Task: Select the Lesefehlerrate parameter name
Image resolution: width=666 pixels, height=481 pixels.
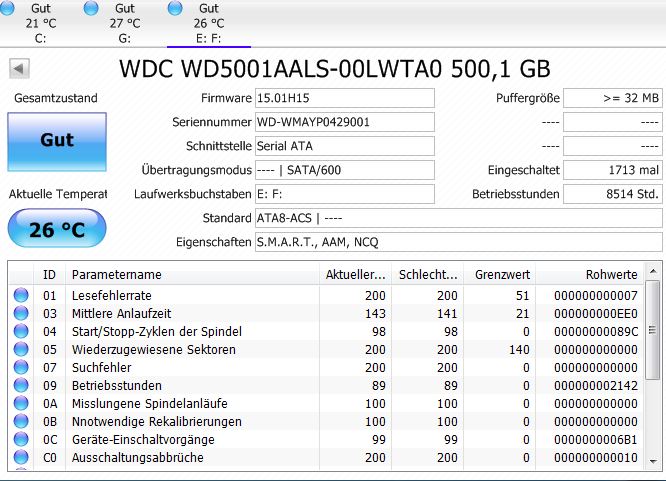Action: tap(111, 295)
